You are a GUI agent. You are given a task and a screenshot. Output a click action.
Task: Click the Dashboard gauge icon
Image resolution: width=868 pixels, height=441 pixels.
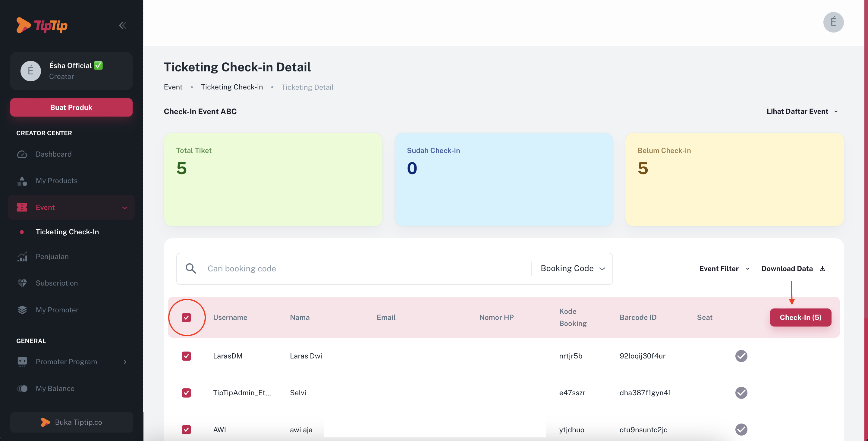coord(22,154)
